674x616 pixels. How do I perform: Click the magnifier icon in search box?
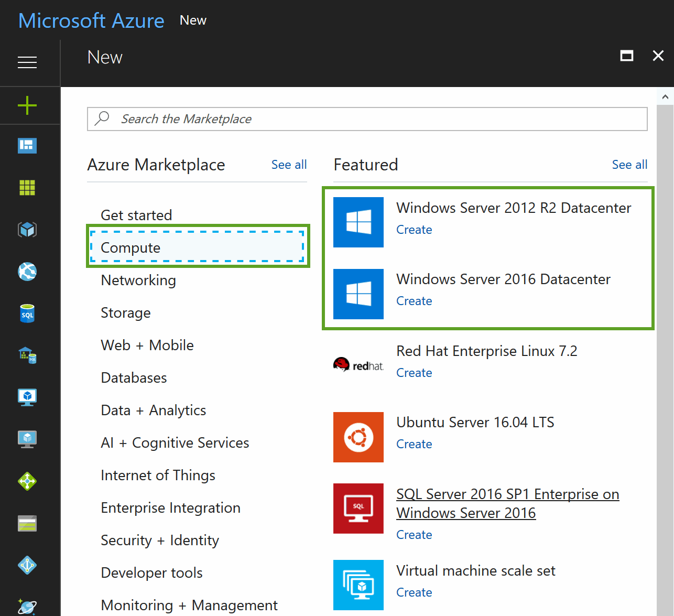click(x=102, y=118)
